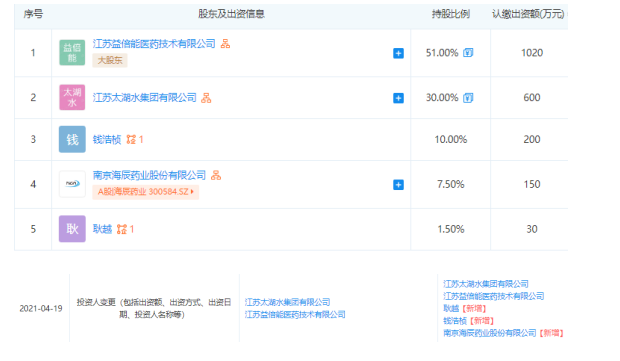Expand the plus button for 南京海辰药业 row
The image size is (620, 361).
(398, 185)
